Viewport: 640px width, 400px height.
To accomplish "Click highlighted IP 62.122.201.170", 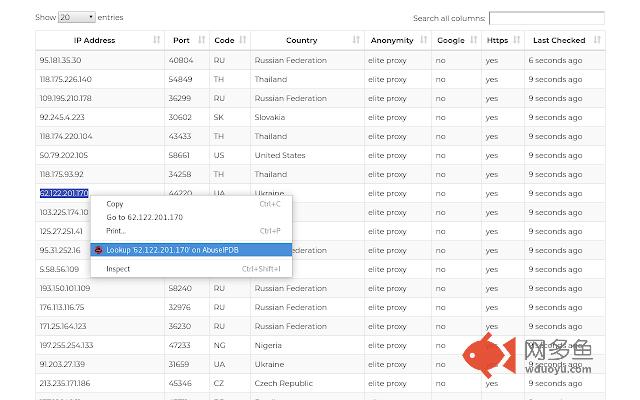I will point(64,193).
